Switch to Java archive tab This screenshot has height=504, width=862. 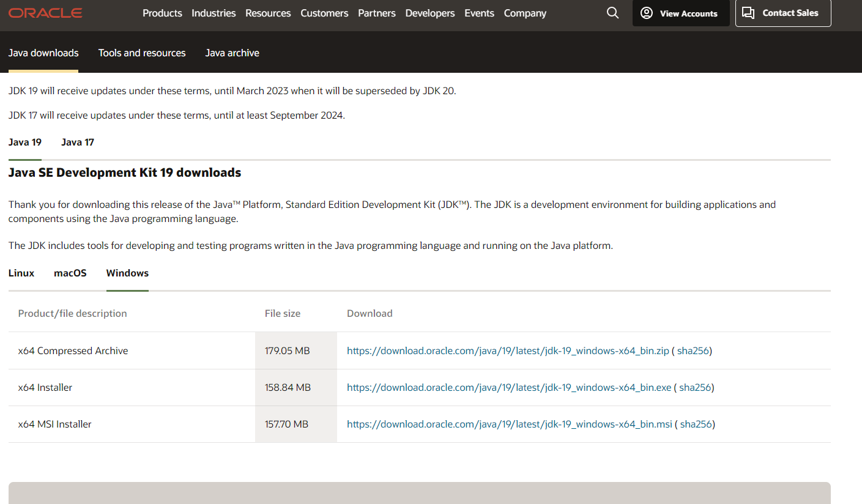point(232,53)
